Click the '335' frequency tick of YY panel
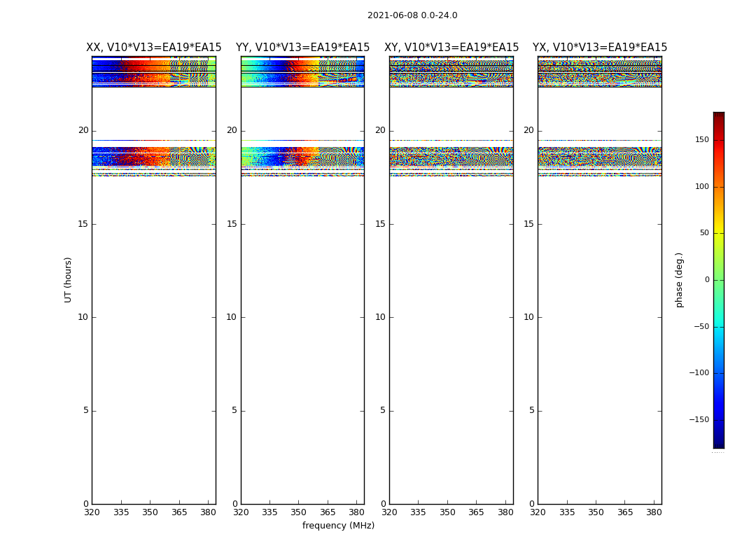This screenshot has height=560, width=735. (269, 512)
